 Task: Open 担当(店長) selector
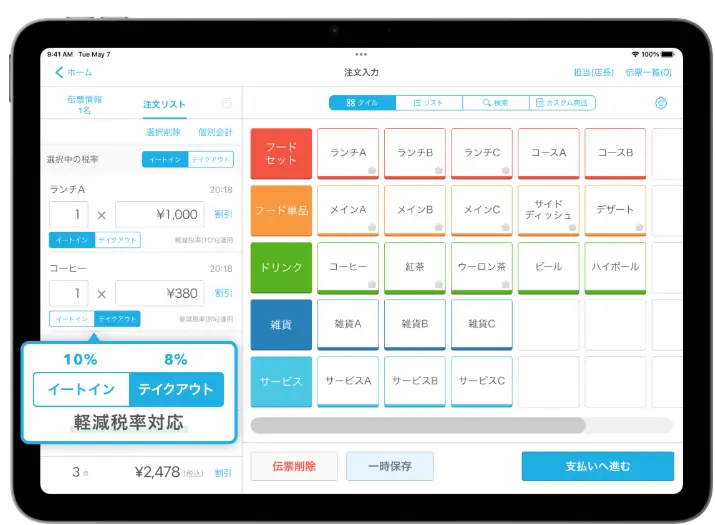[x=593, y=72]
